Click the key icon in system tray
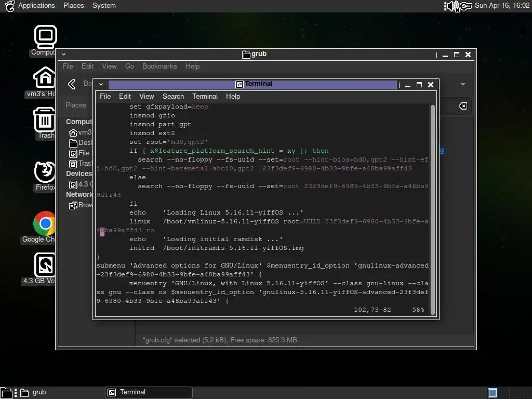 [x=466, y=6]
